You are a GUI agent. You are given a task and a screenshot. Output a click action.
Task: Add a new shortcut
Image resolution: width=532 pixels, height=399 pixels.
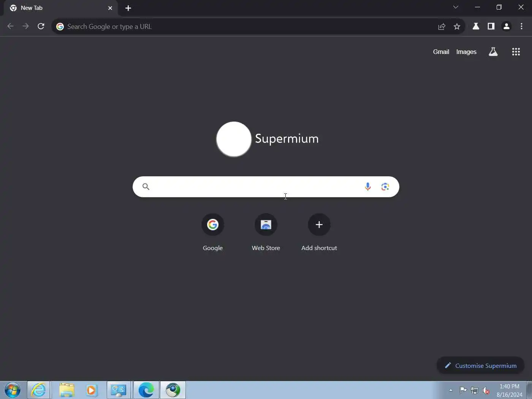coord(319,233)
